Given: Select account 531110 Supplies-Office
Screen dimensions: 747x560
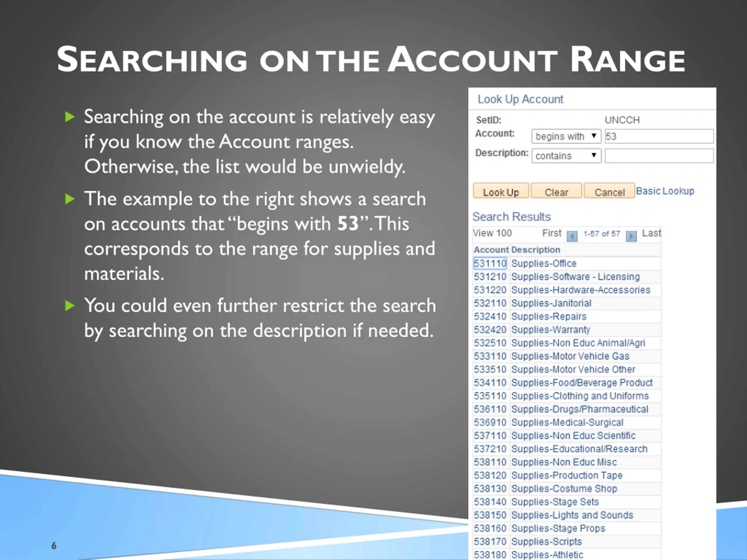Looking at the screenshot, I should (490, 263).
